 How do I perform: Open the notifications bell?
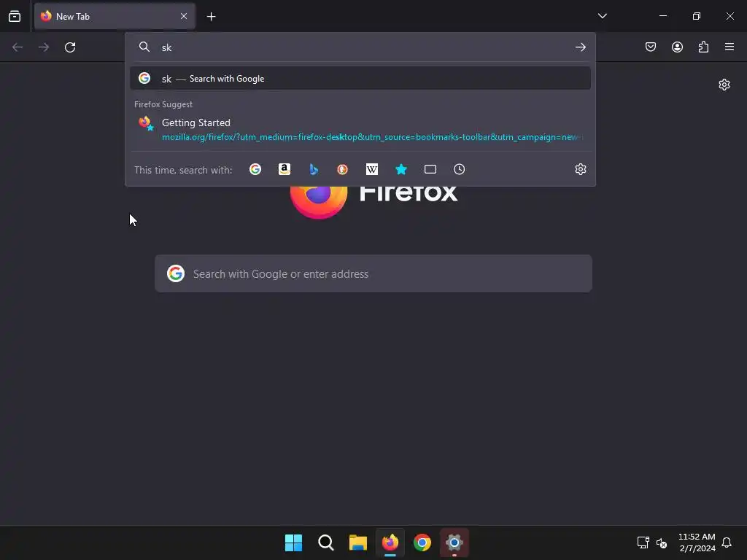(x=727, y=542)
